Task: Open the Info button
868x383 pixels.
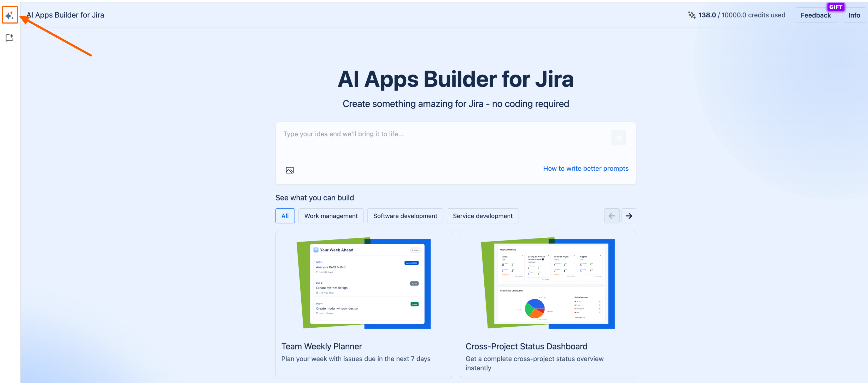Action: coord(854,15)
